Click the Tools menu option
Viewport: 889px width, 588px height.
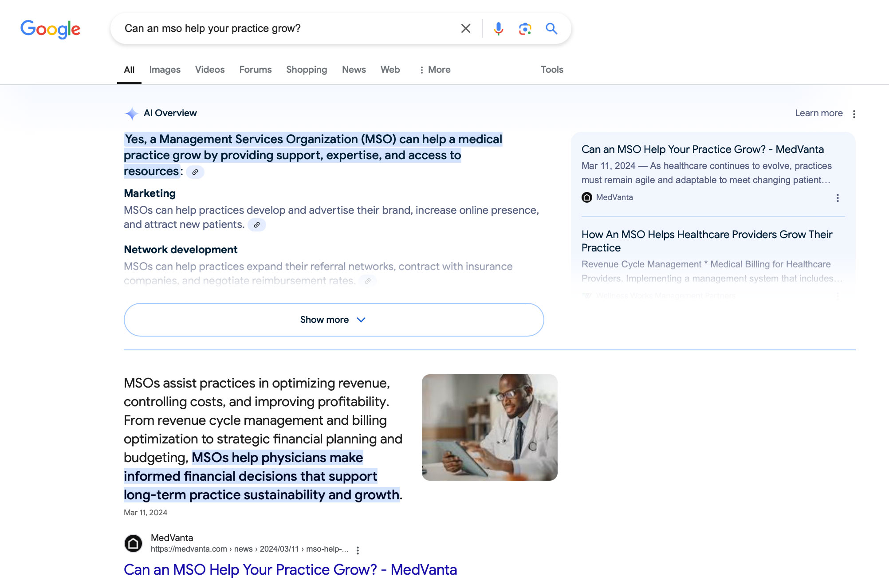click(551, 70)
